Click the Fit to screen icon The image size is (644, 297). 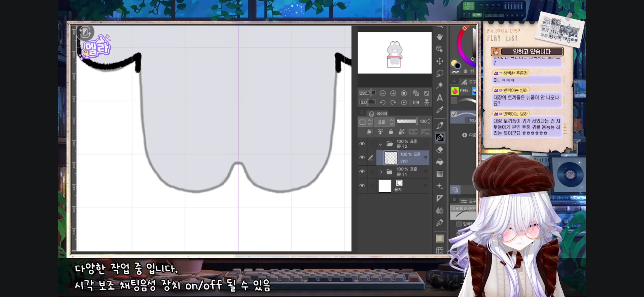pos(427,93)
